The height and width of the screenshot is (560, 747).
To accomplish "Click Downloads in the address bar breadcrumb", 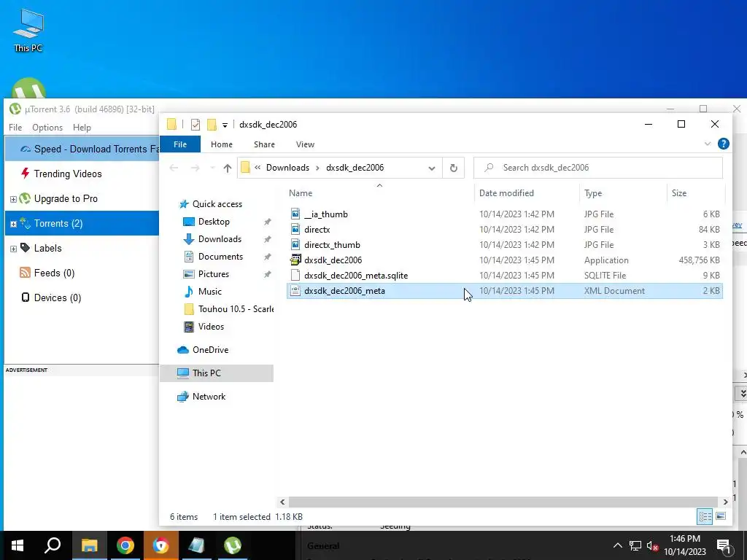I will tap(287, 168).
